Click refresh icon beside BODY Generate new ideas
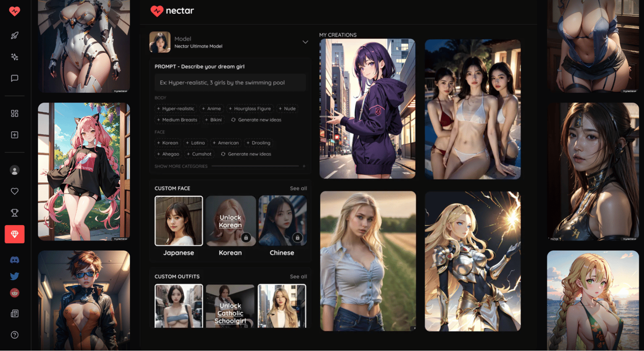644x351 pixels. tap(234, 120)
